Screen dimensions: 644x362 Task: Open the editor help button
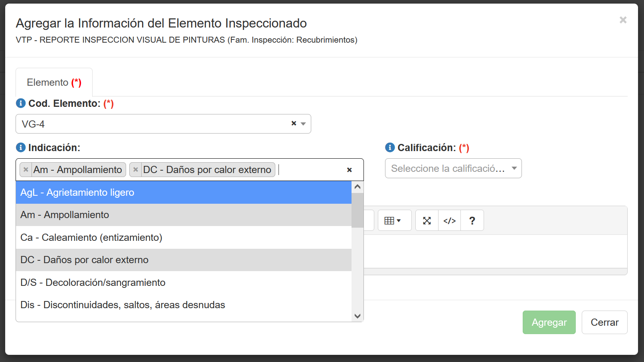point(472,221)
